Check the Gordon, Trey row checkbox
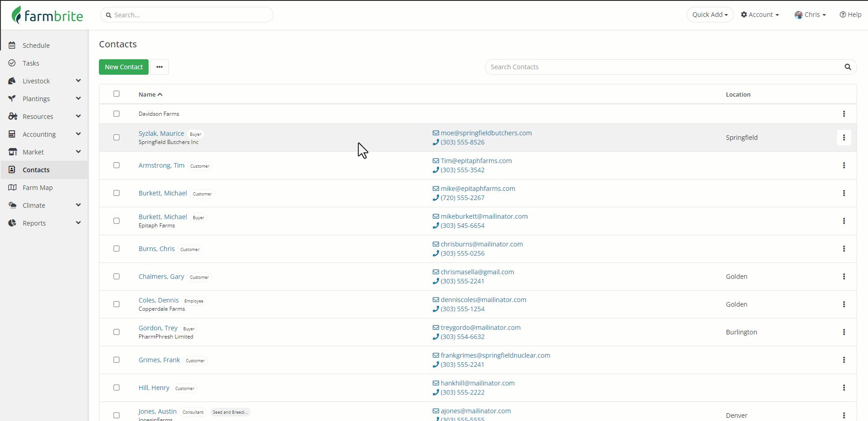 (x=117, y=332)
